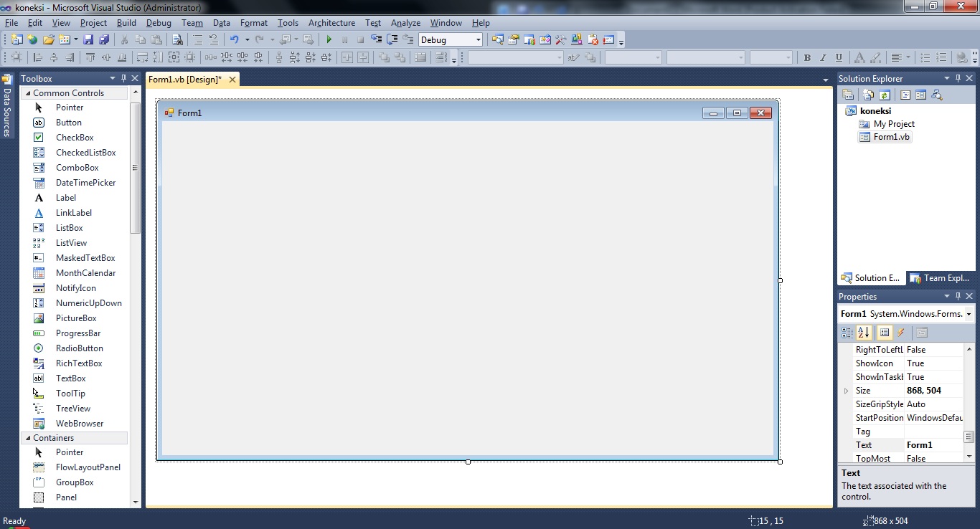Select the NumericUpDown control in Toolbox
Screen dimensions: 980x529
[x=89, y=303]
